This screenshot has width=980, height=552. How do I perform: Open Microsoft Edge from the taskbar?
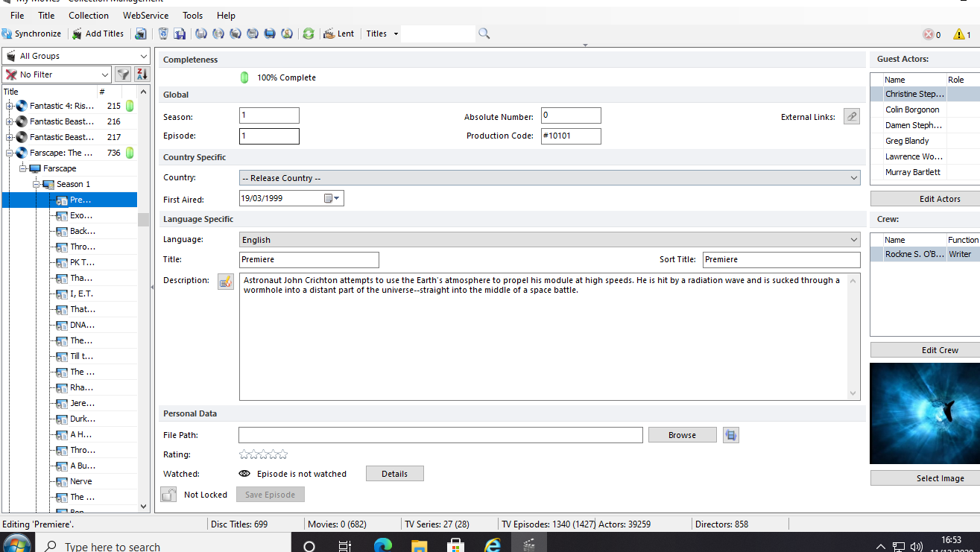(x=383, y=545)
